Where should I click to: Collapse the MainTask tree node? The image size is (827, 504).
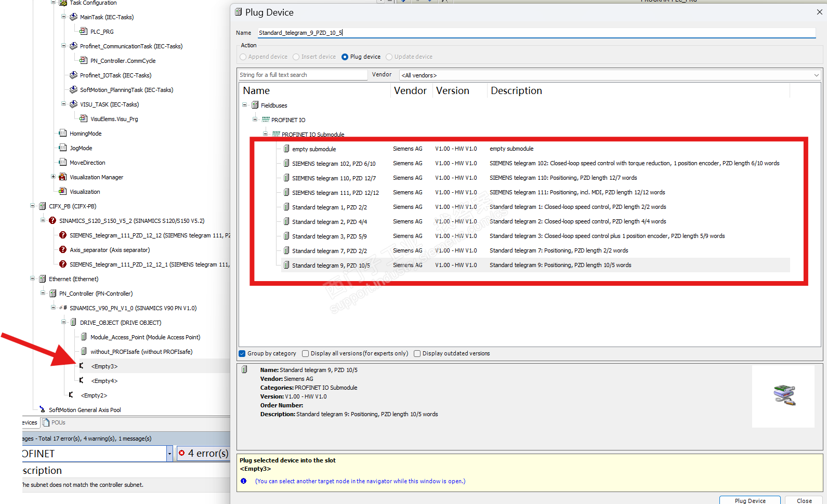(63, 17)
